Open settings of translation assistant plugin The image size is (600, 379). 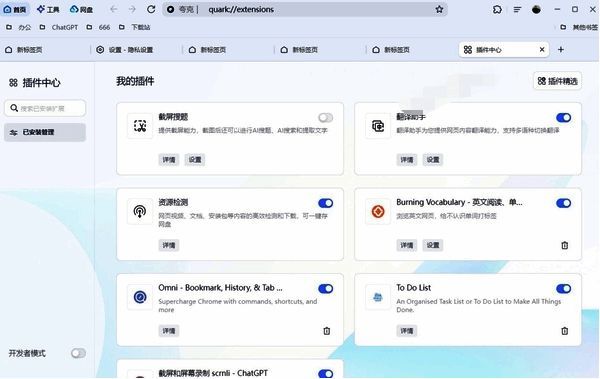433,160
